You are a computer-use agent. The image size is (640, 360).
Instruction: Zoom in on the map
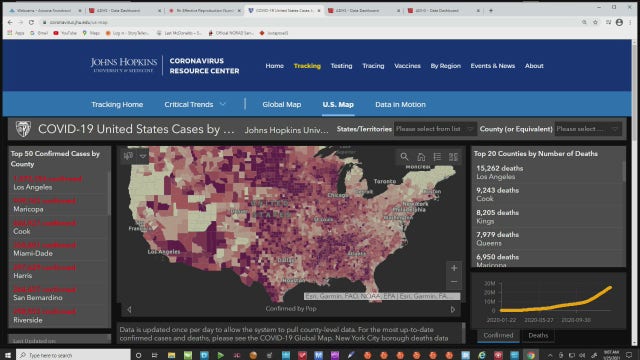point(454,268)
